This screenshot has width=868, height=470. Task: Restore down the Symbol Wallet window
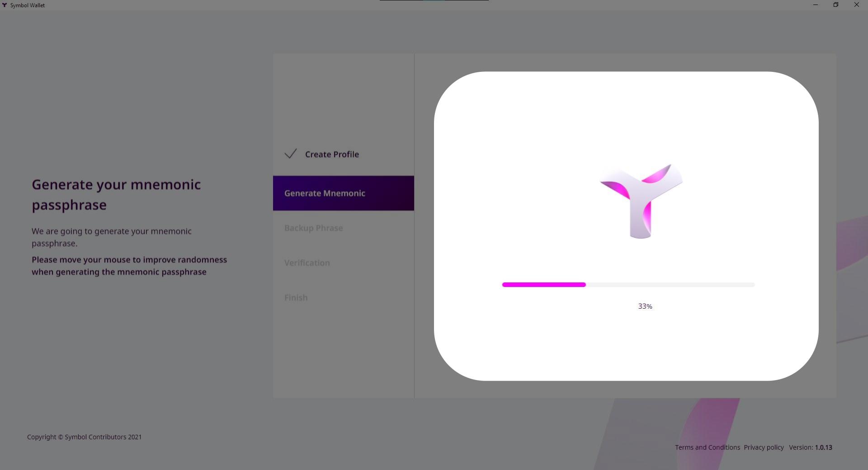pos(836,5)
